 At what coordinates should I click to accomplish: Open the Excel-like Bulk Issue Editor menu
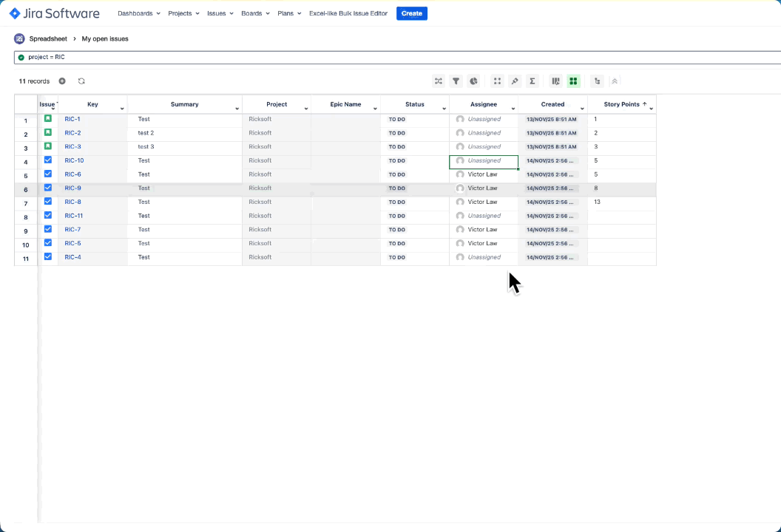pos(348,13)
